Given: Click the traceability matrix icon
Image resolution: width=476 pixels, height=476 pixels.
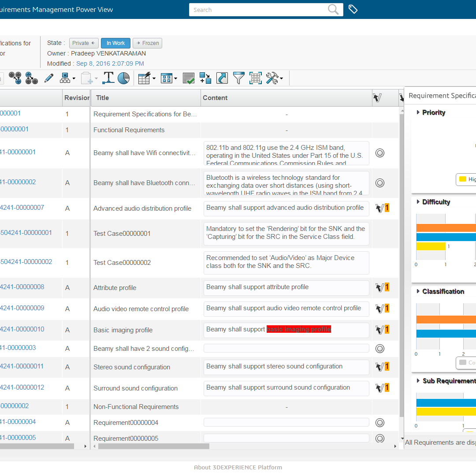Looking at the screenshot, I should tap(255, 78).
